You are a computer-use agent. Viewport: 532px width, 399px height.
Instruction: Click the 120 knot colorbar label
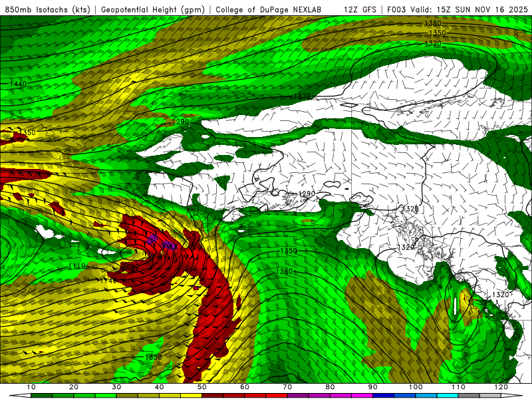tap(501, 387)
